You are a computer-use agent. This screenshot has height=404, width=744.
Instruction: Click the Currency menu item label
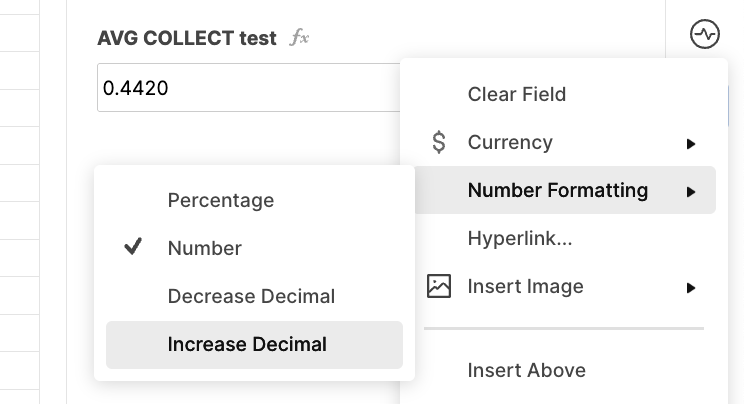point(510,142)
